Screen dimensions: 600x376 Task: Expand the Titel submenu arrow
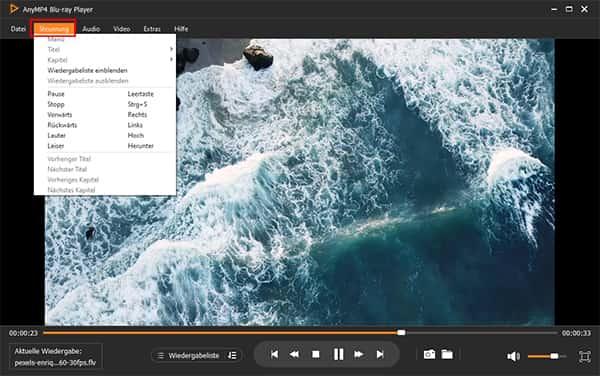click(x=171, y=49)
